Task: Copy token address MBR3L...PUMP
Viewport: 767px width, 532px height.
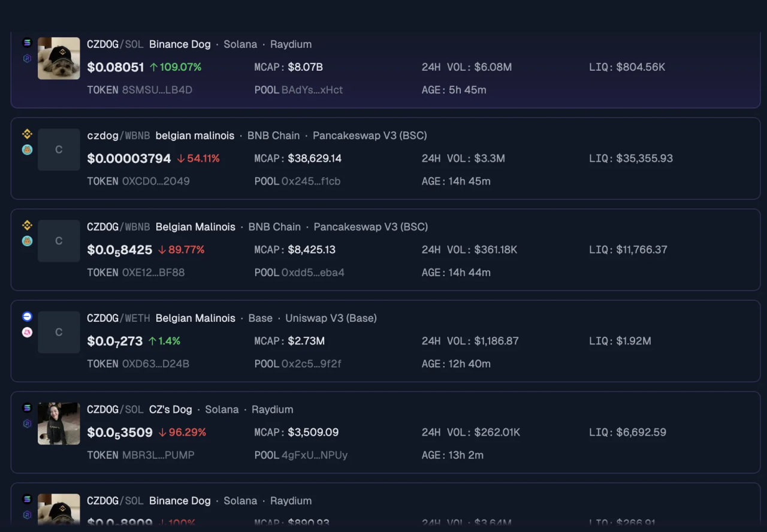Action: [158, 455]
